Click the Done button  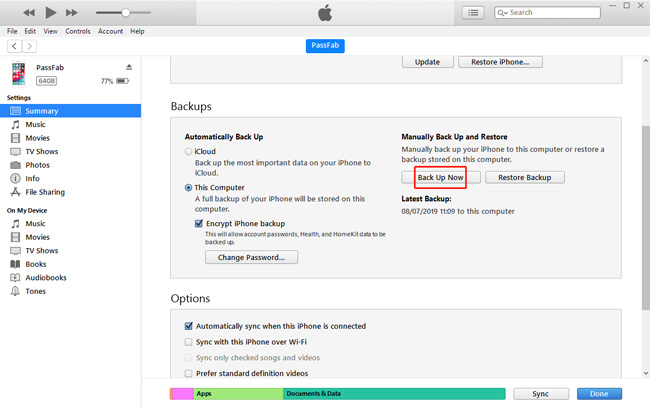(599, 394)
